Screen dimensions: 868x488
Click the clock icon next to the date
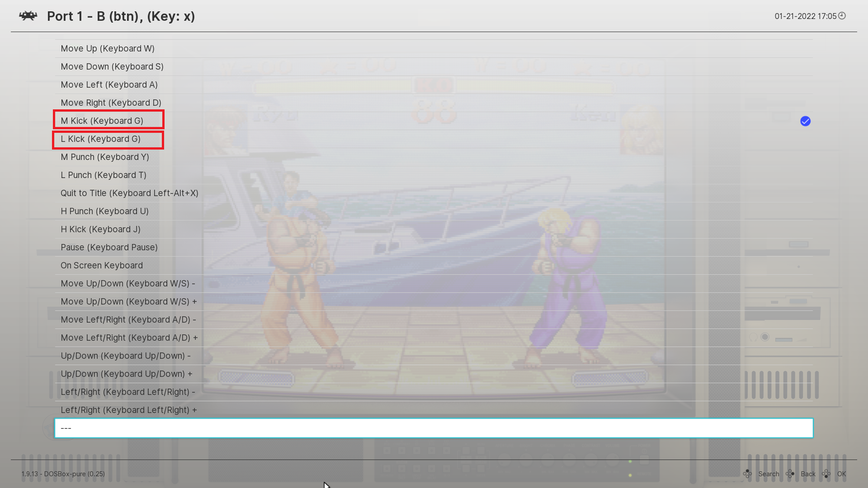click(x=842, y=16)
